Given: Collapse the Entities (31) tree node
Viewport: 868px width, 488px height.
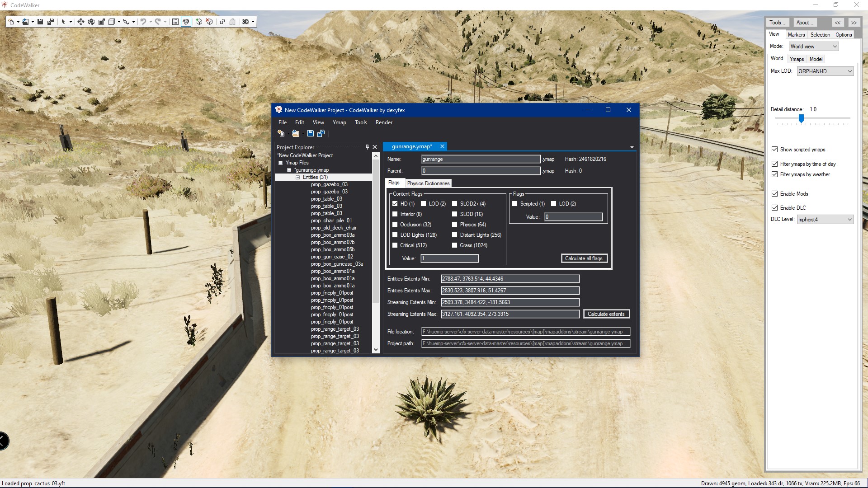Looking at the screenshot, I should coord(297,177).
